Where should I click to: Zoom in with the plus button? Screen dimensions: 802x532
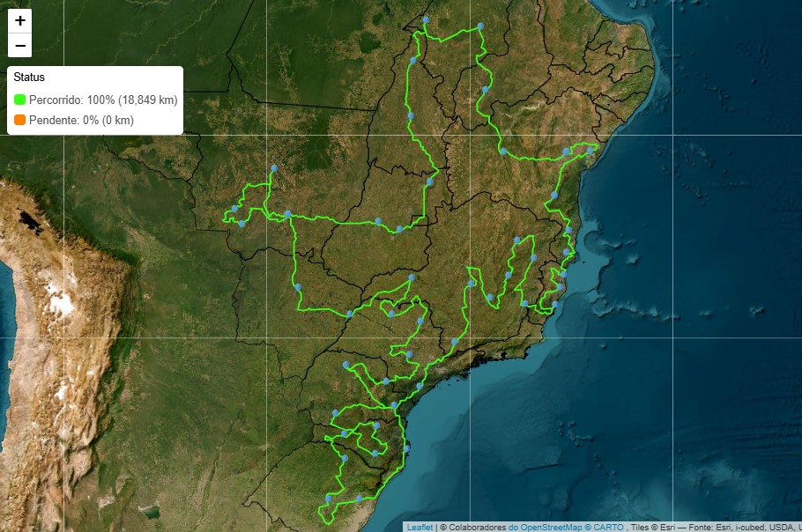tap(20, 20)
